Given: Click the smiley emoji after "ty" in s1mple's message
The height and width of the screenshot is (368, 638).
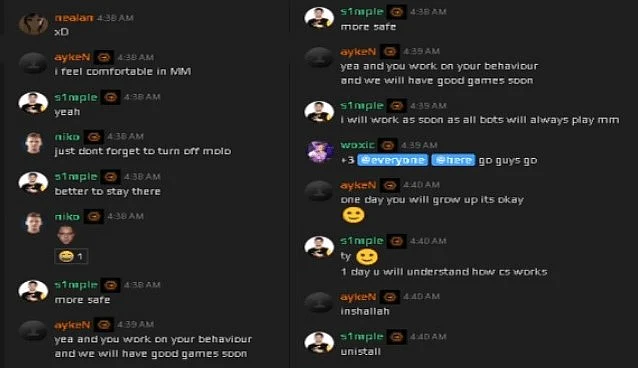Looking at the screenshot, I should tap(367, 256).
